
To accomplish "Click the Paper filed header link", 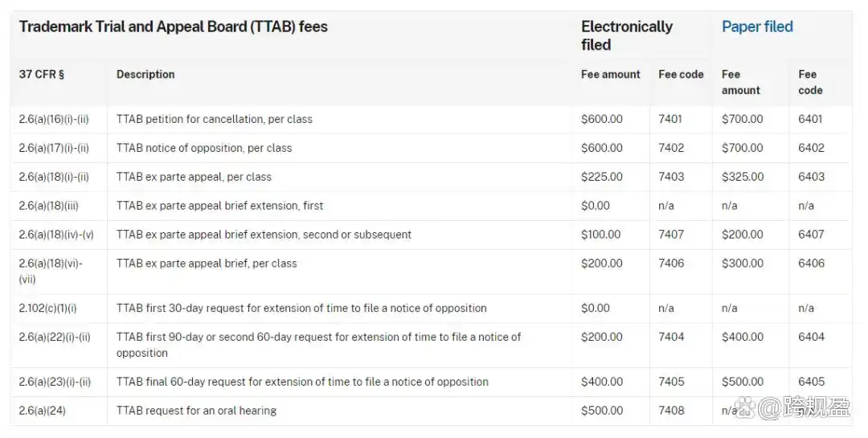I will pos(757,27).
